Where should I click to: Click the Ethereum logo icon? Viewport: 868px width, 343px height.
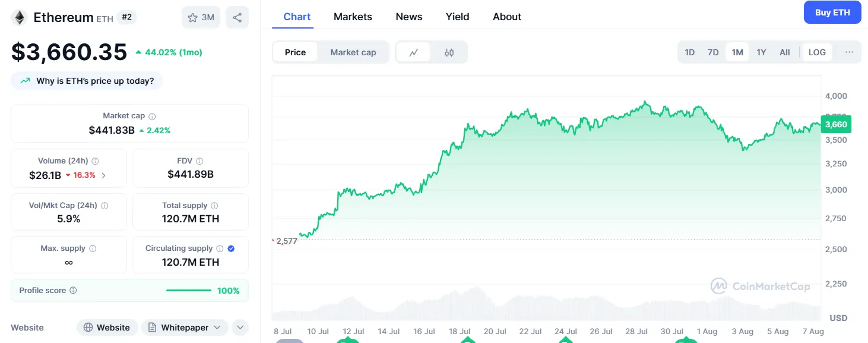tap(19, 18)
